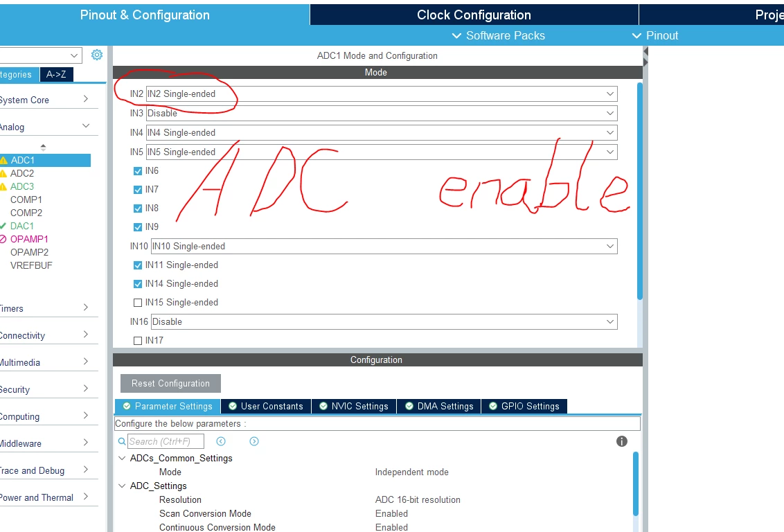Screen dimensions: 784x532
Task: Collapse the side panel arrow at top right
Action: 645,51
